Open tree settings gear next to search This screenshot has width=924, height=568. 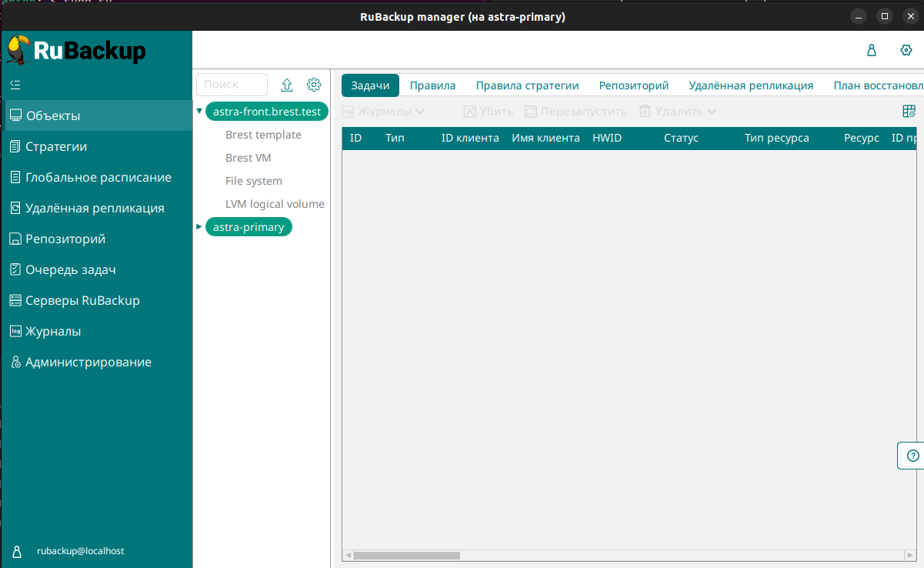click(314, 85)
